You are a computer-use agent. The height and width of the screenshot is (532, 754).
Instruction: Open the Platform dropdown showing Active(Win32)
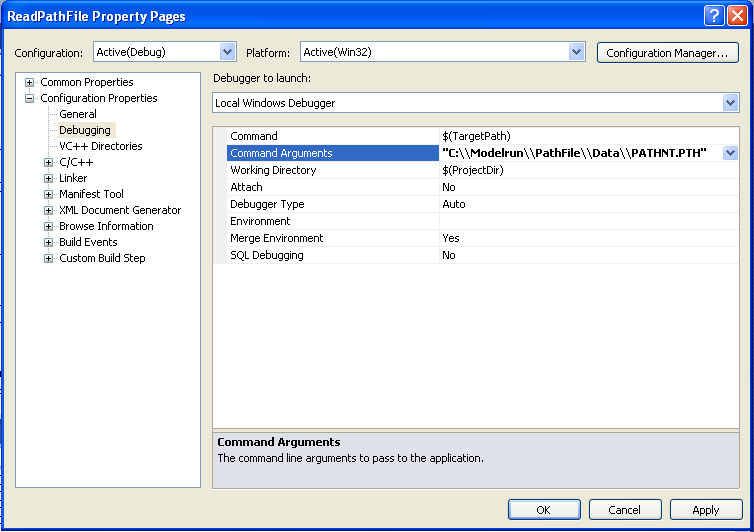[442, 52]
